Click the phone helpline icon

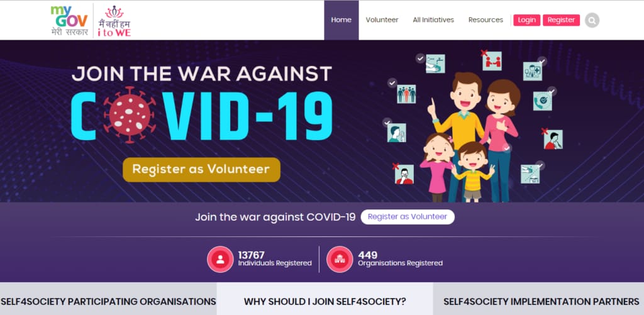click(x=543, y=101)
